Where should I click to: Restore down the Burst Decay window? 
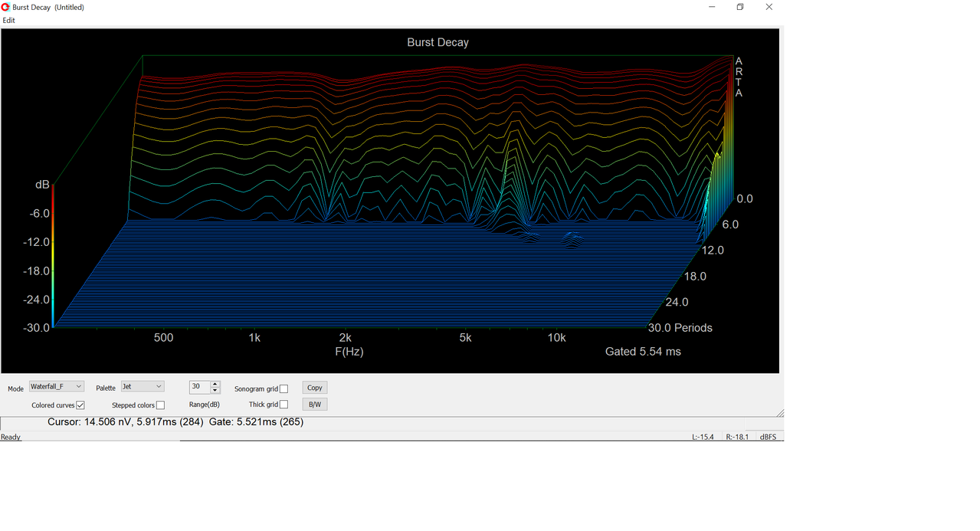point(740,7)
